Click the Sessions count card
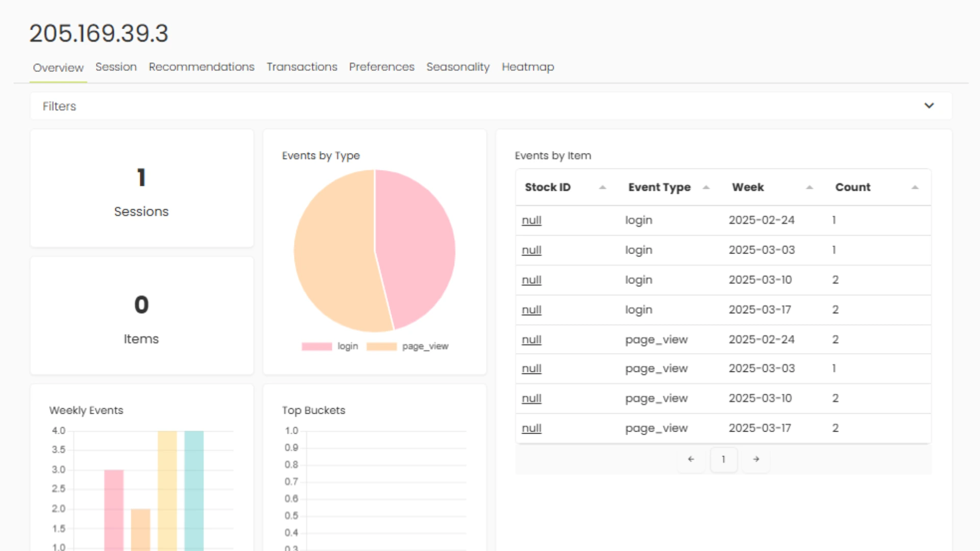The image size is (980, 551). [141, 189]
